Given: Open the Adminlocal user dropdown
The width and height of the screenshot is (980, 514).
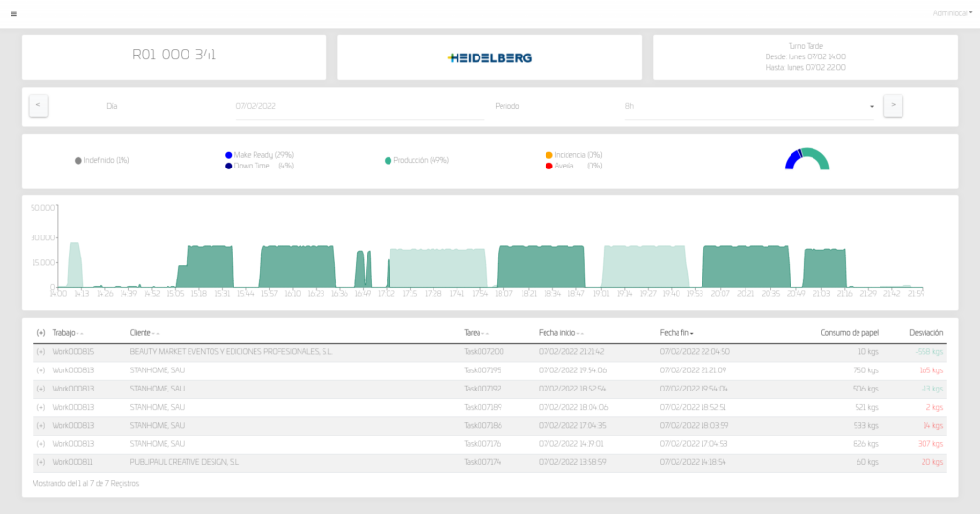Looking at the screenshot, I should (x=952, y=13).
